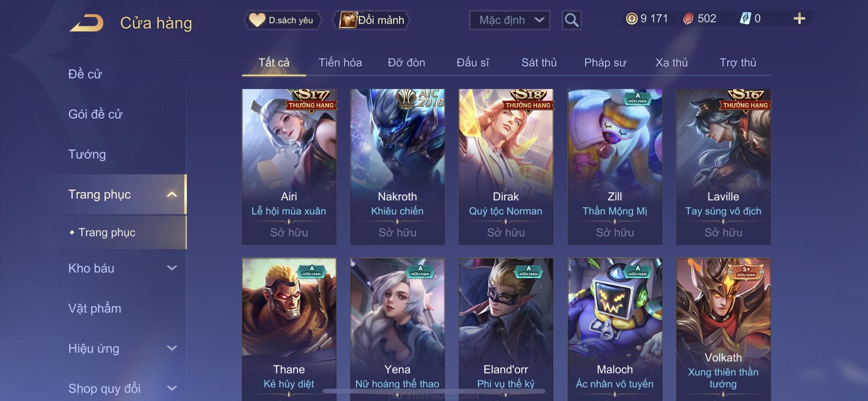Image resolution: width=868 pixels, height=401 pixels.
Task: Tap the blue voucher ticket icon
Action: [x=745, y=19]
